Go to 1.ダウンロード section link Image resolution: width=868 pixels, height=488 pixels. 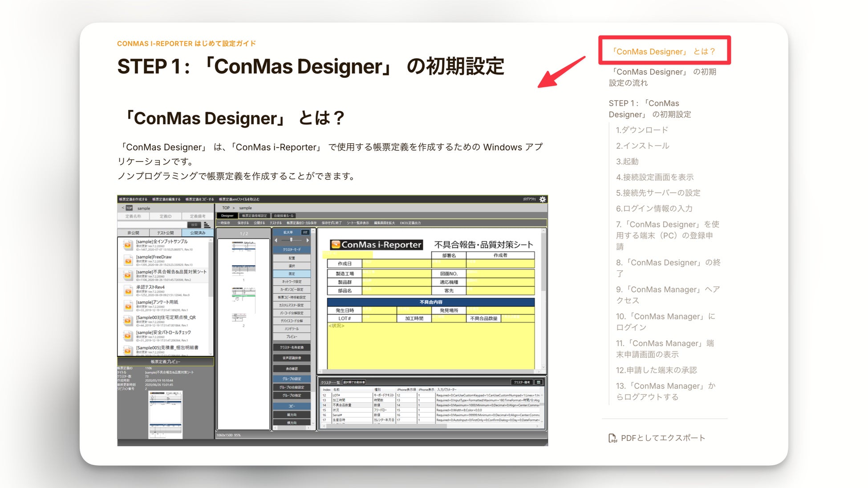(641, 130)
